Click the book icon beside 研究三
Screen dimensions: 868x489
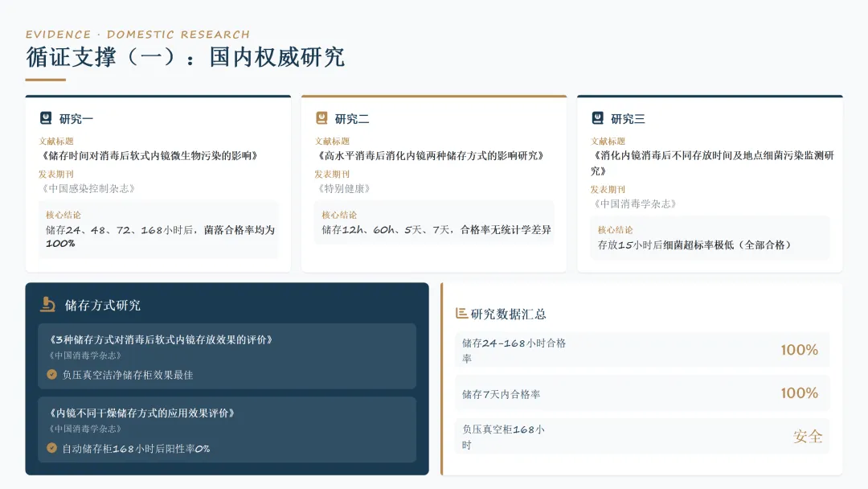597,118
